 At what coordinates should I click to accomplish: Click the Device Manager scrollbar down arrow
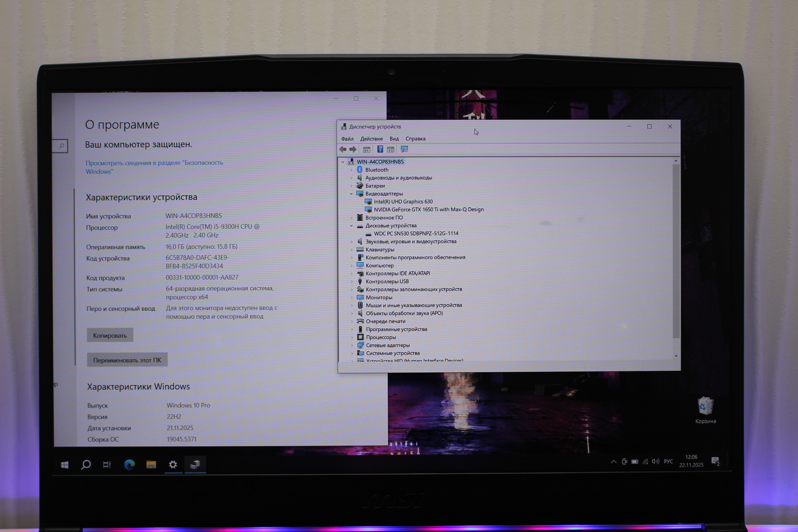pos(676,356)
